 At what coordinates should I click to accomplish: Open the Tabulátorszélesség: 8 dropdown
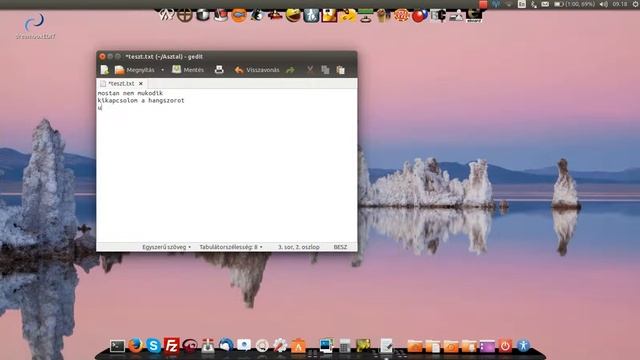231,247
